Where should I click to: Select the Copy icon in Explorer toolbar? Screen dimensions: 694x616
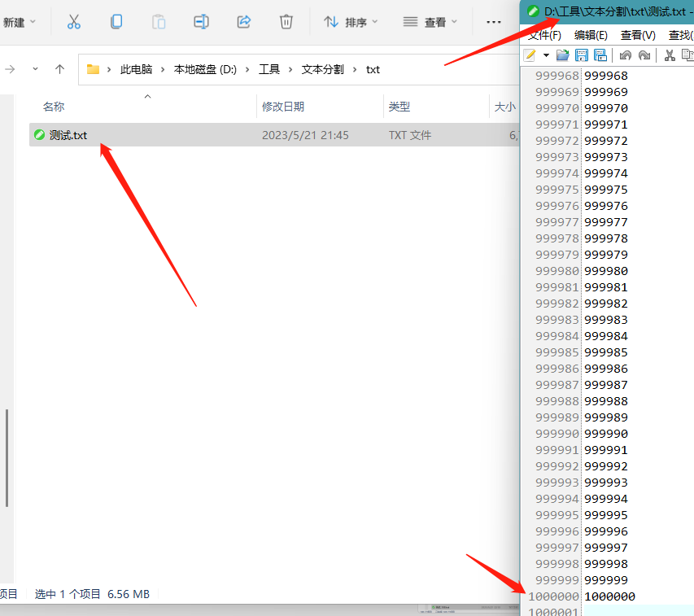tap(116, 22)
